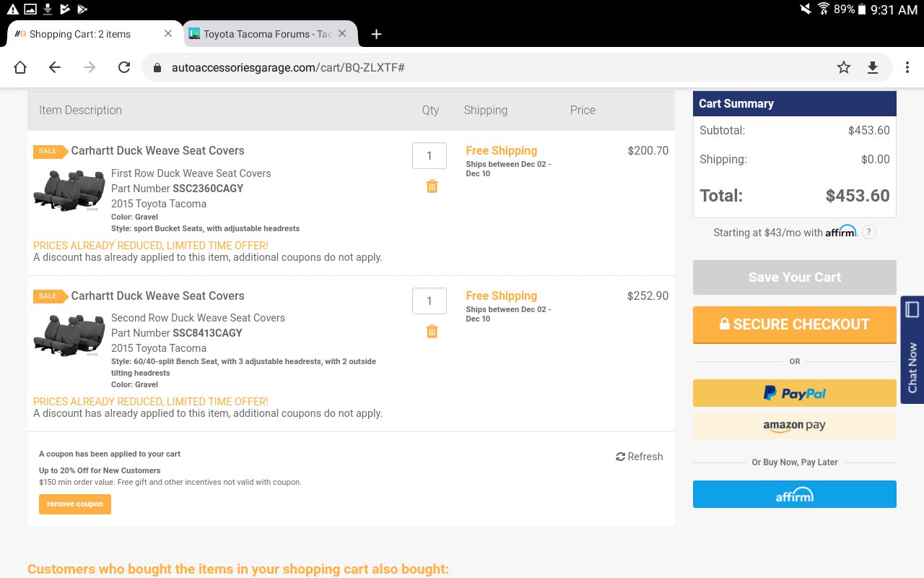Proceed with Secure Checkout button
Viewport: 924px width, 578px height.
pos(795,324)
